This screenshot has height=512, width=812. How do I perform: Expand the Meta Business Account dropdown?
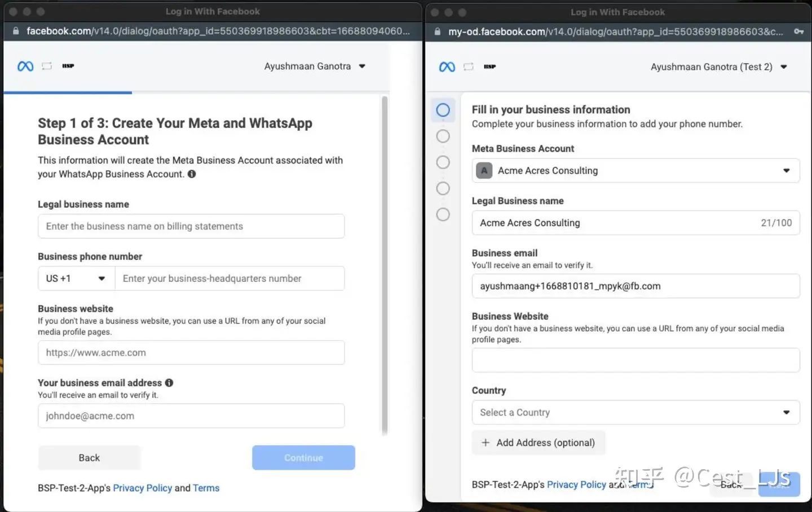point(636,170)
